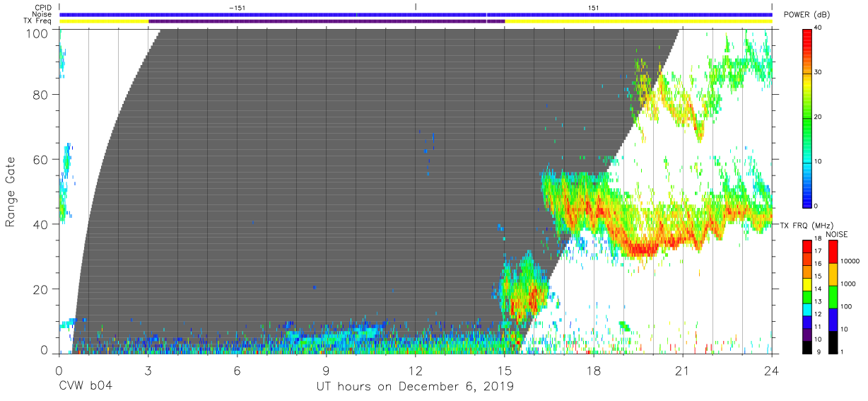Select the 1 tick on NOISE scale
Viewport: 868px width, 401px height.
click(x=843, y=351)
